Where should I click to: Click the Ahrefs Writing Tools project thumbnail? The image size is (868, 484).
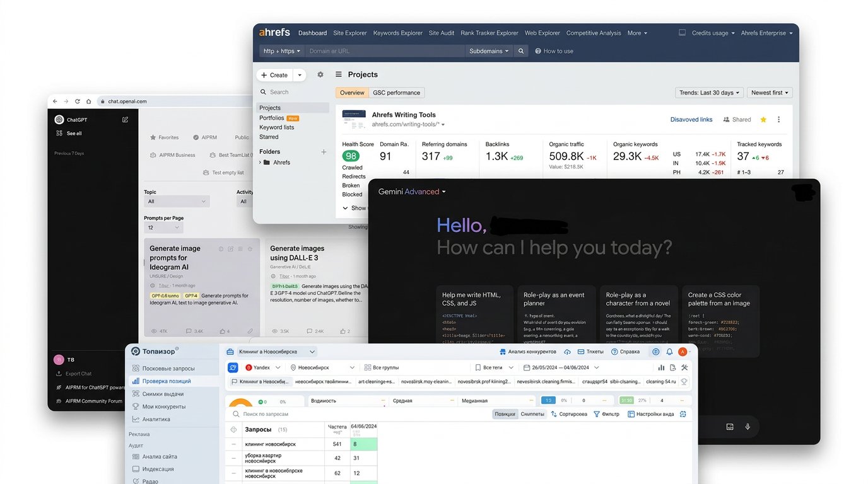pos(354,120)
